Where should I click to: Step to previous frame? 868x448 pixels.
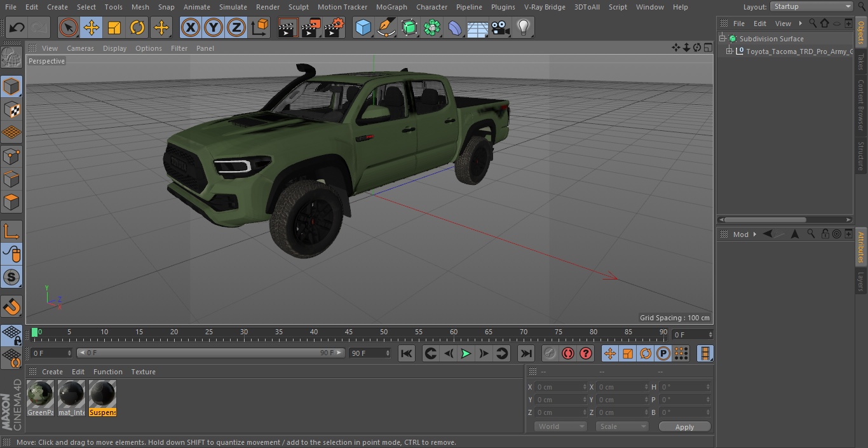[x=448, y=353]
